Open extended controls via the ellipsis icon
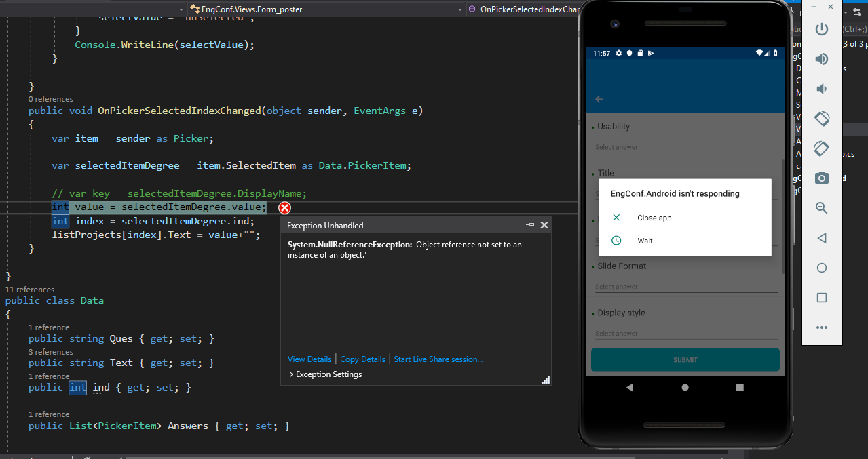868x459 pixels. pyautogui.click(x=821, y=327)
